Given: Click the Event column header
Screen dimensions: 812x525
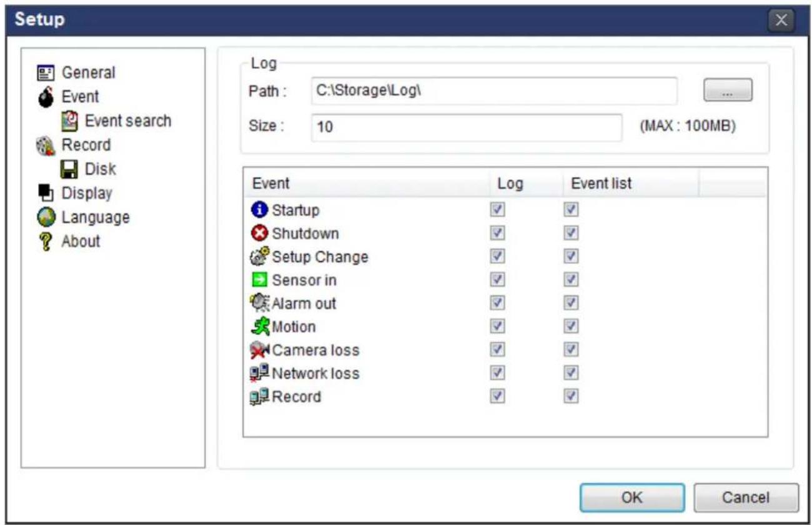Looking at the screenshot, I should [366, 183].
